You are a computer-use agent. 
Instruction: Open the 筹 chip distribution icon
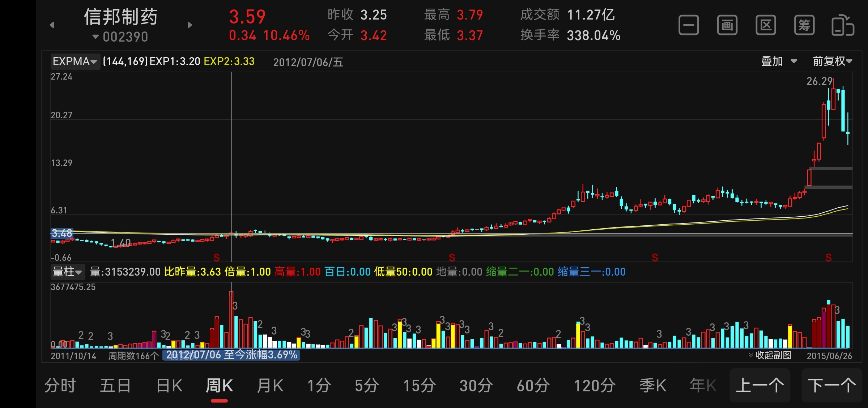(x=804, y=25)
